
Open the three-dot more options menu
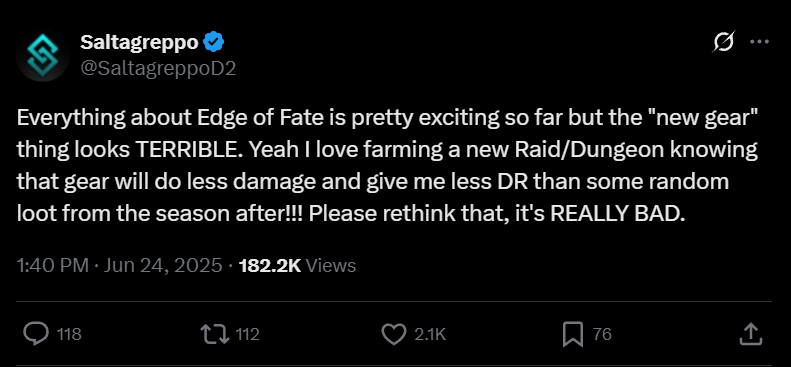click(759, 42)
